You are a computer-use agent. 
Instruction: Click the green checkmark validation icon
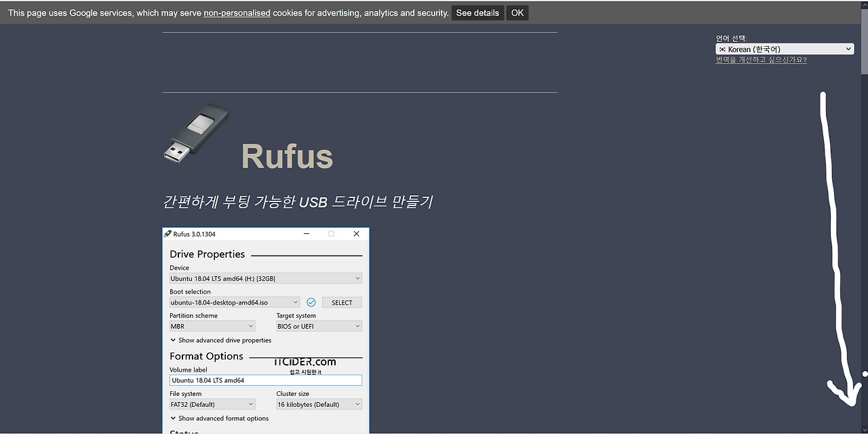coord(311,302)
